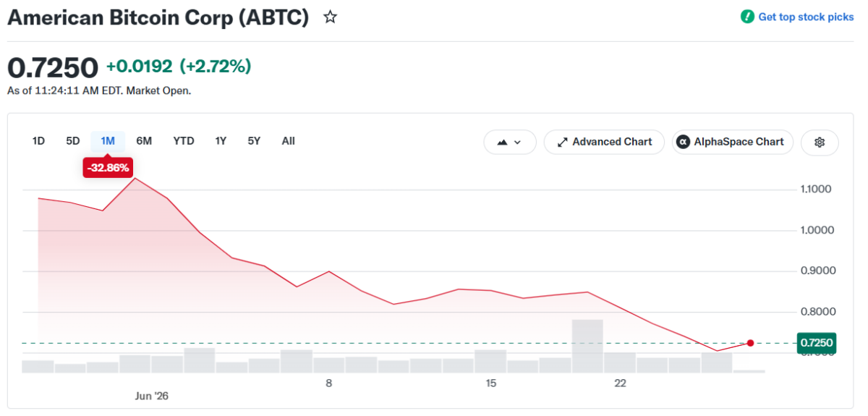Switch to the 1Y time range
Image resolution: width=868 pixels, height=416 pixels.
pos(221,141)
